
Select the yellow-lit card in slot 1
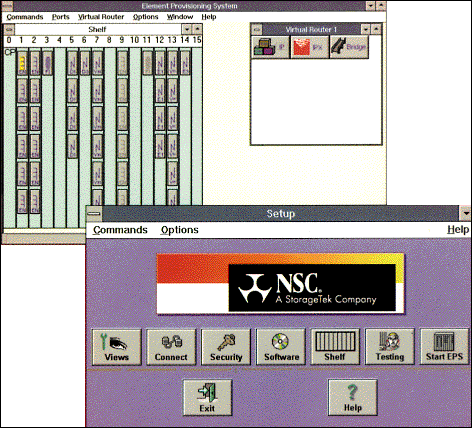coord(22,63)
